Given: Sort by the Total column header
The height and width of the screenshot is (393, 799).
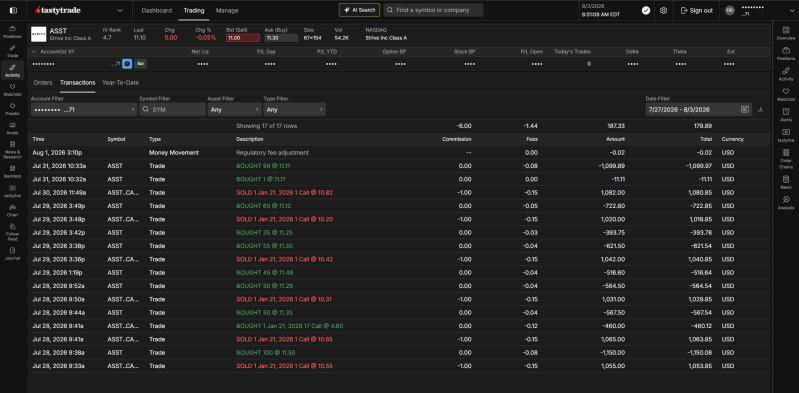Looking at the screenshot, I should 706,139.
